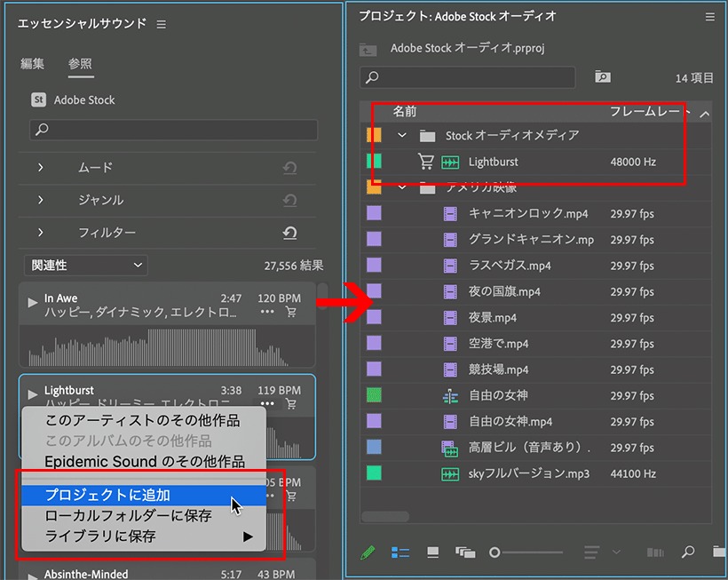Play the In Awe track preview

coord(33,303)
